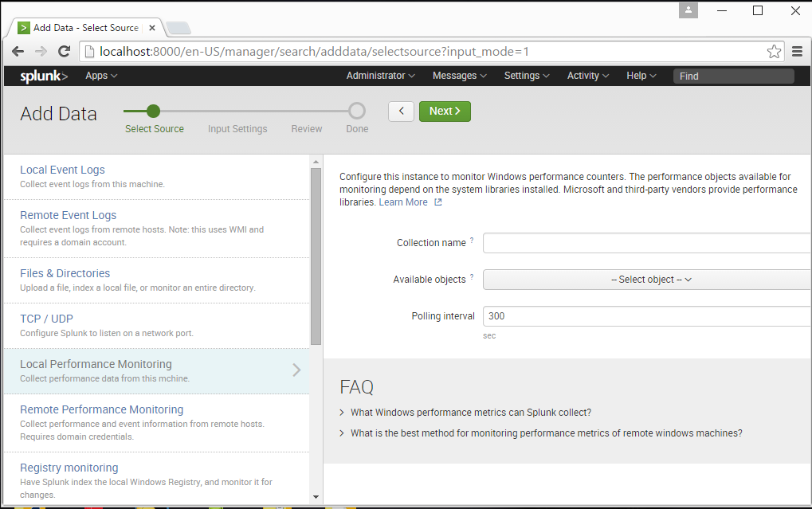Click the Select Source wizard step
Screen dimensions: 812x509
click(155, 129)
